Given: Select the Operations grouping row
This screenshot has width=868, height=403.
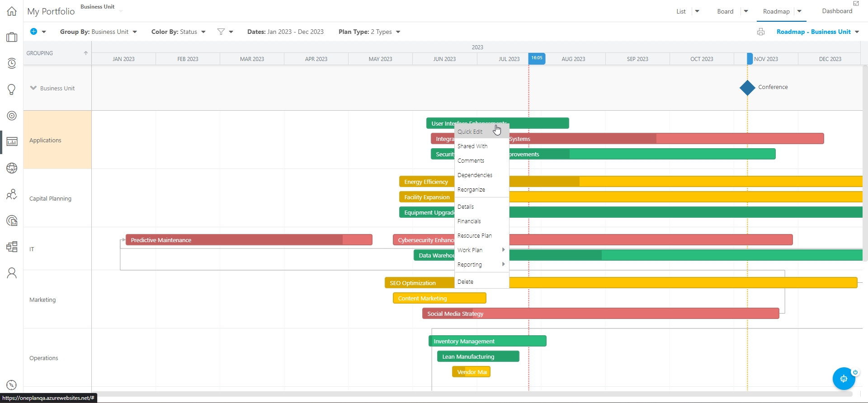Looking at the screenshot, I should pos(57,358).
